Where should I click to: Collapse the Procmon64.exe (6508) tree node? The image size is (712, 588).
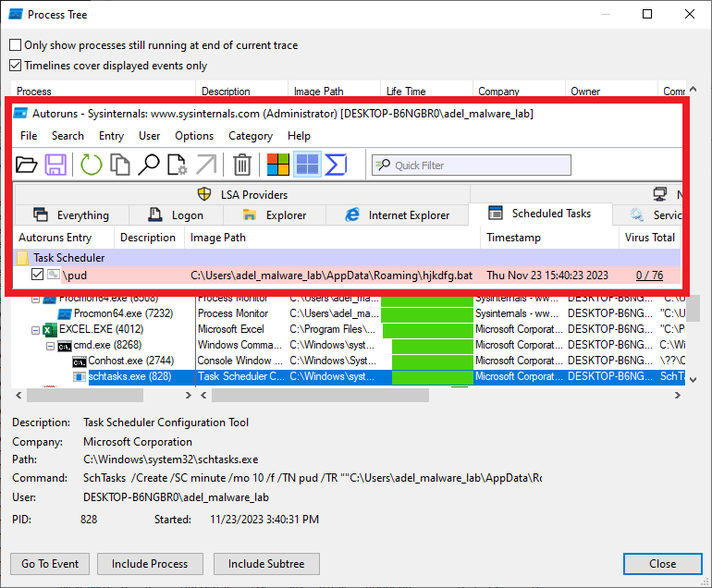[x=35, y=300]
